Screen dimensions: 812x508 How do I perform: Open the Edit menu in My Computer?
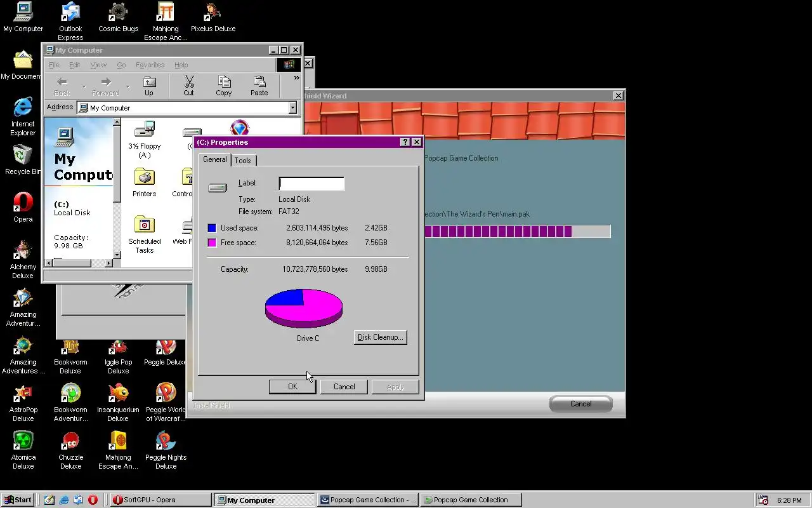coord(74,65)
